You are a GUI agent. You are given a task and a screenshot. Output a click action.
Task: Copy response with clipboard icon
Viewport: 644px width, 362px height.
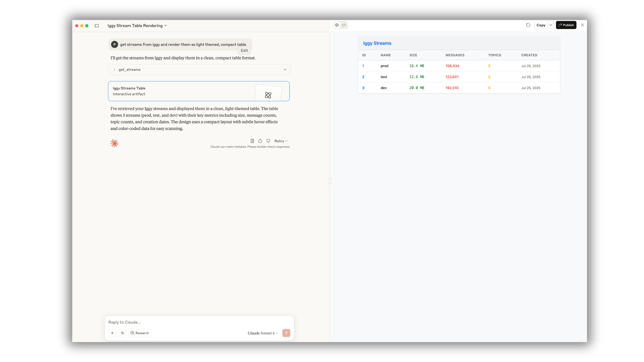click(x=252, y=141)
